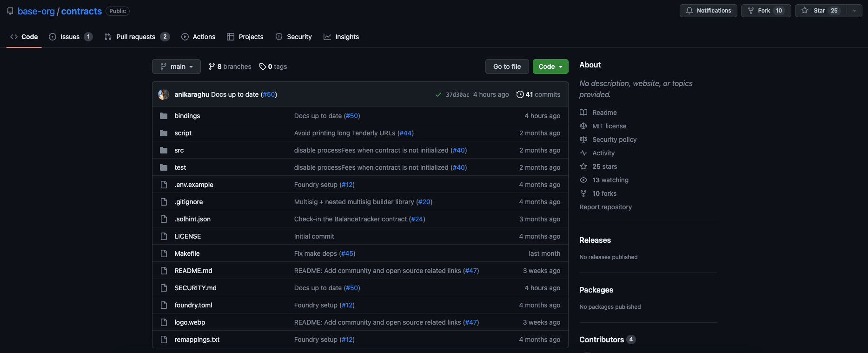
Task: Click the tag icon next to 0 tags
Action: pos(263,67)
